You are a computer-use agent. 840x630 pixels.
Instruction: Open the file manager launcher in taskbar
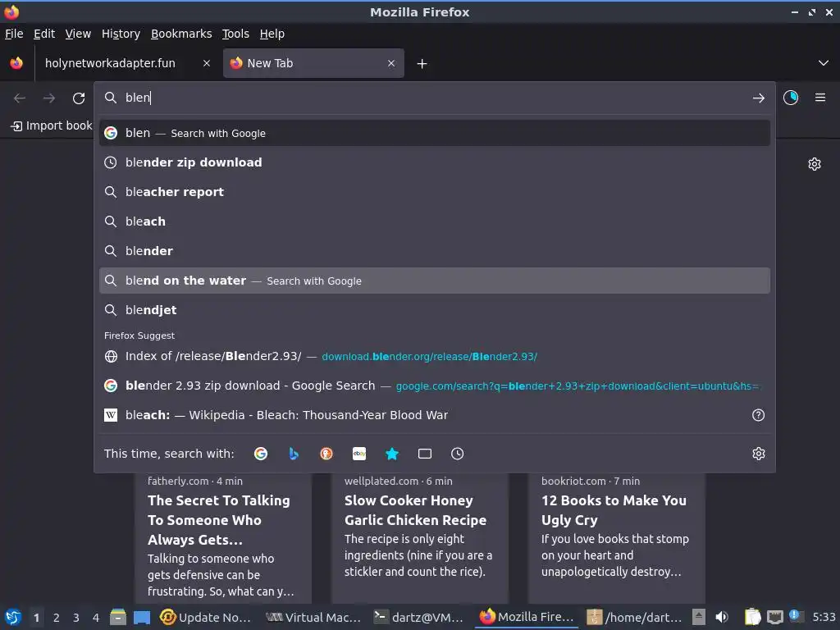[x=118, y=617]
